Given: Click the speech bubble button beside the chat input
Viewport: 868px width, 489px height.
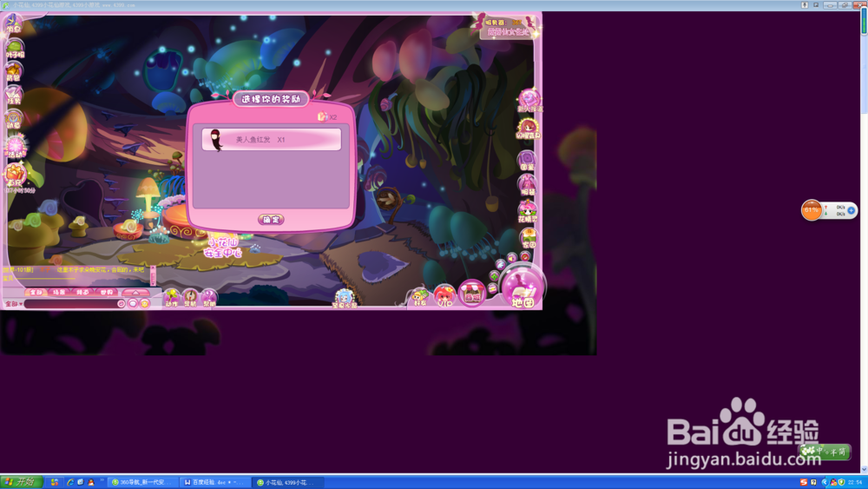Looking at the screenshot, I should click(132, 303).
